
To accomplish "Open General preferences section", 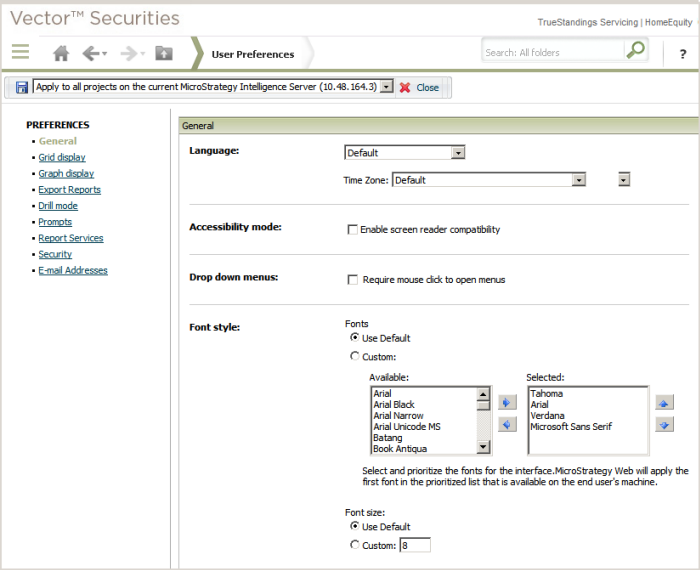I will point(58,141).
